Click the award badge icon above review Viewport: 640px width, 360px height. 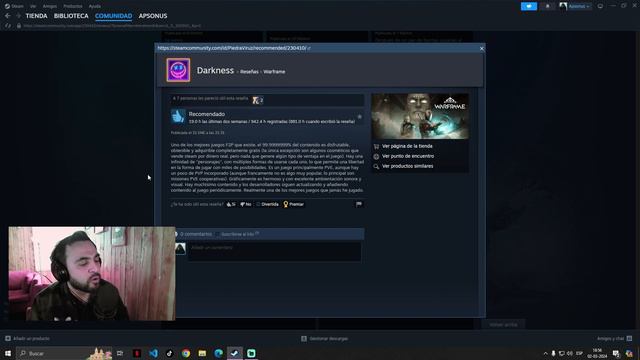coord(257,100)
